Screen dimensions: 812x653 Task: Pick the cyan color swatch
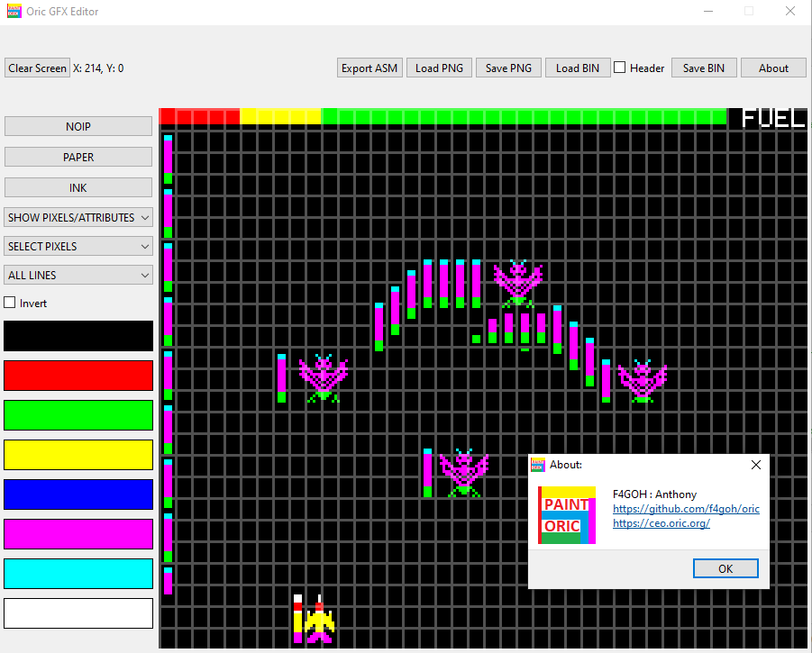[78, 574]
